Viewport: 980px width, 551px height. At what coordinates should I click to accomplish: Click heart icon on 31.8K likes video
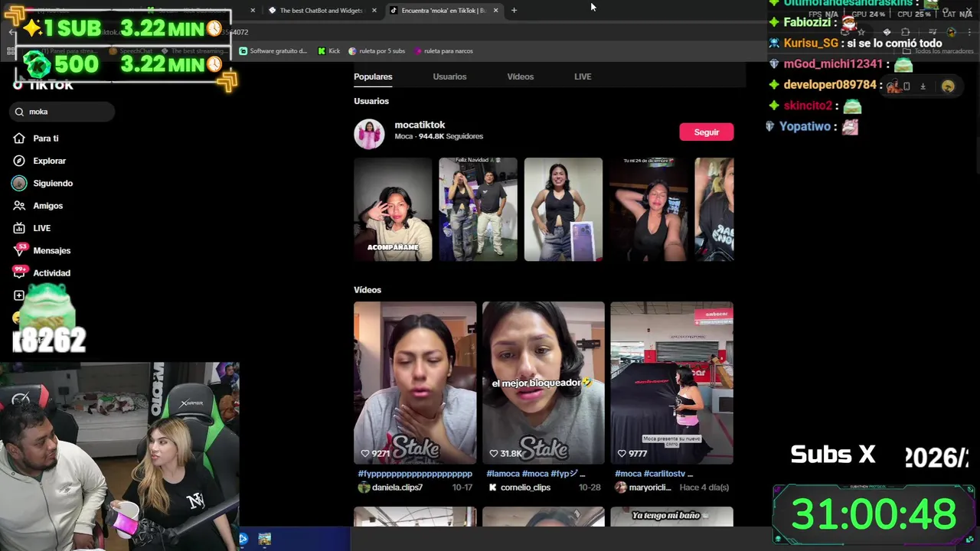click(x=493, y=454)
